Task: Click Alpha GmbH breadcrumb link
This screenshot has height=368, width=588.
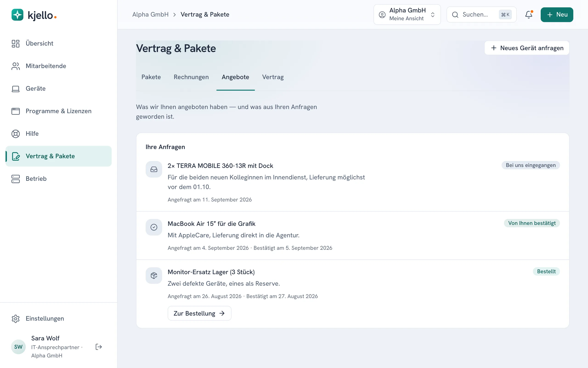Action: click(150, 14)
